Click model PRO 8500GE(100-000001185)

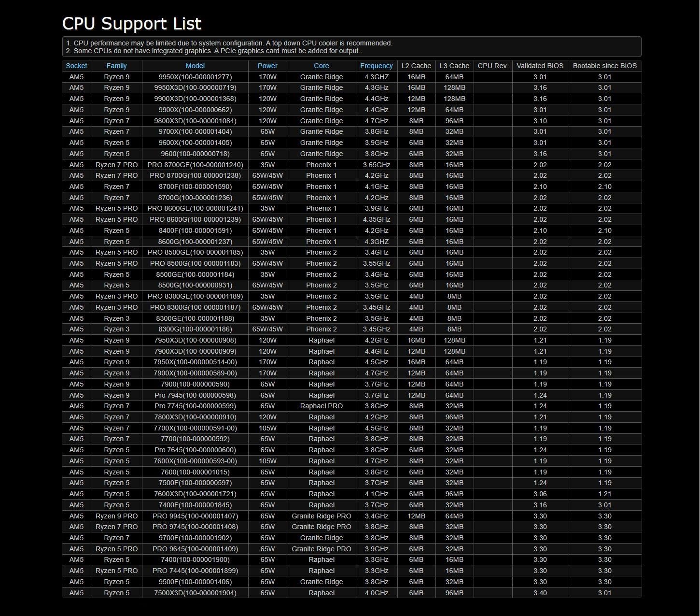[x=195, y=252]
